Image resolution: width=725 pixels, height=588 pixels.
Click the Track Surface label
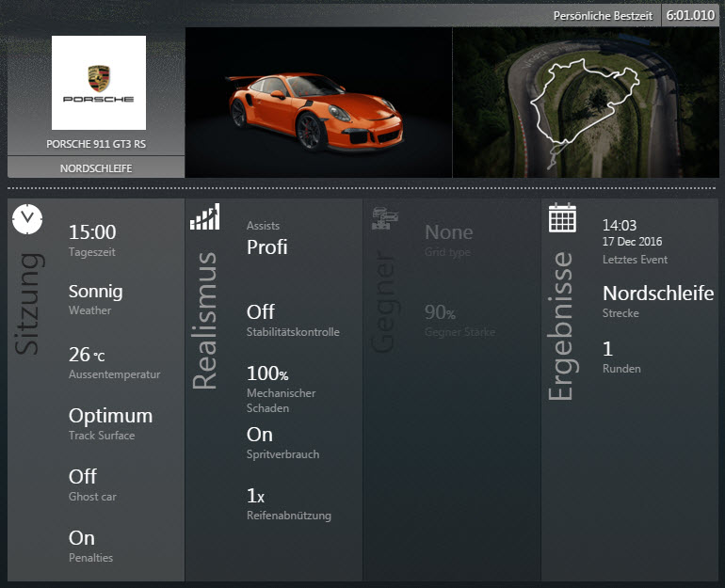(x=102, y=436)
